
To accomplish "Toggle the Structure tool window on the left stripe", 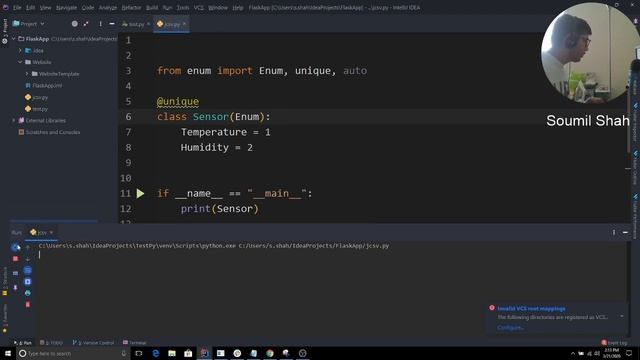I will (5, 281).
